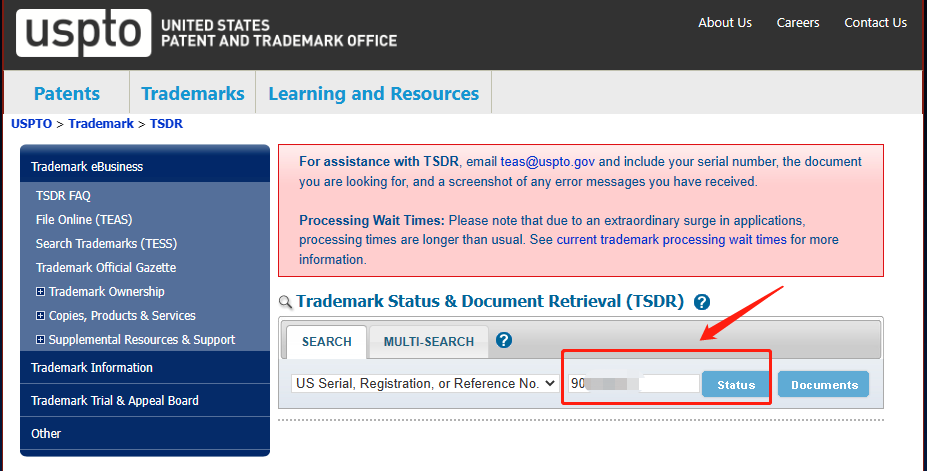
Task: Expand Copies, Products & Services
Action: [41, 316]
